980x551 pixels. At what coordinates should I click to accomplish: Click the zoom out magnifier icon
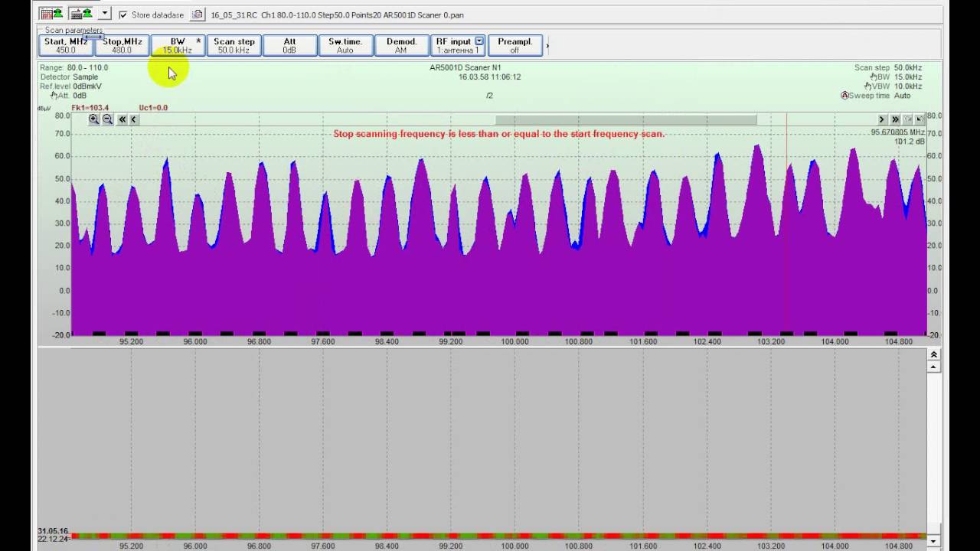pos(107,119)
